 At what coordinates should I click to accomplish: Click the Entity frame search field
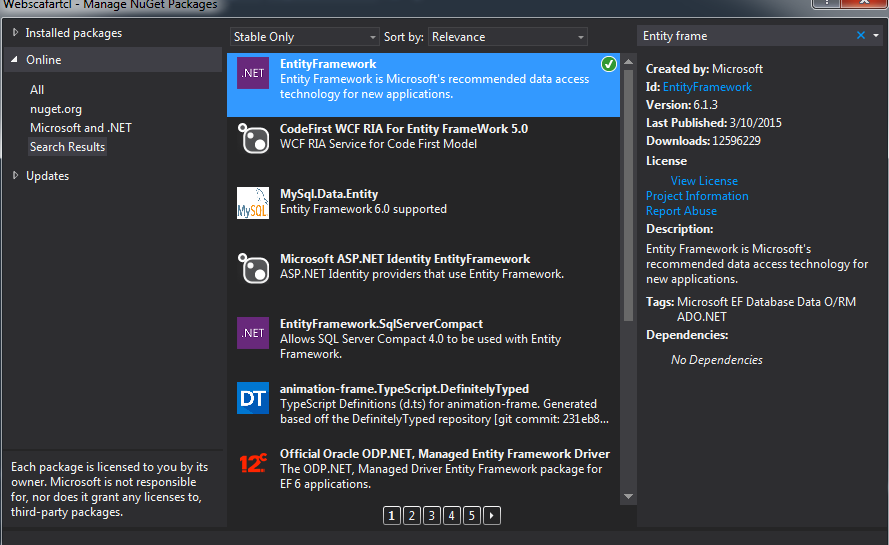[746, 36]
